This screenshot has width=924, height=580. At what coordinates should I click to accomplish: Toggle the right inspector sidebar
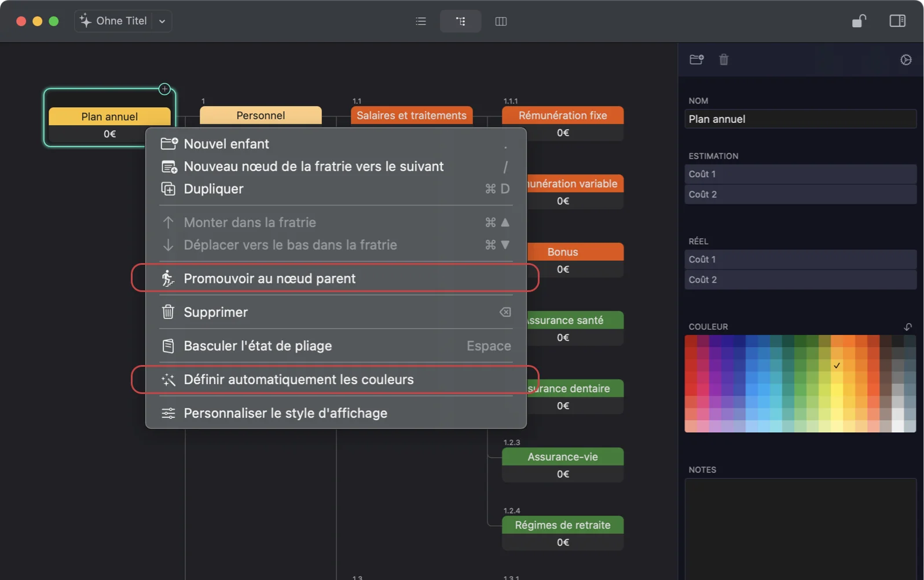coord(897,21)
